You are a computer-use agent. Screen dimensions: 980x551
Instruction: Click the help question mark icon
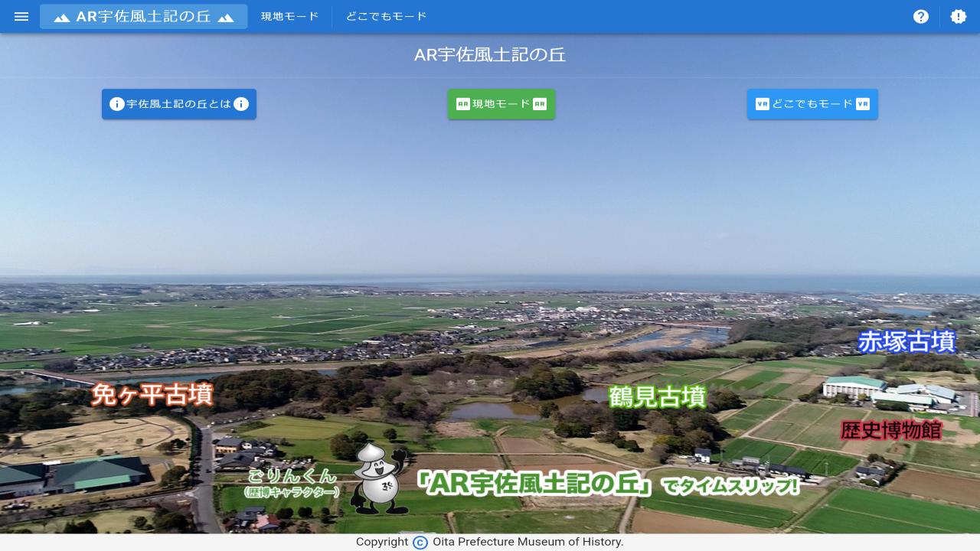coord(921,16)
